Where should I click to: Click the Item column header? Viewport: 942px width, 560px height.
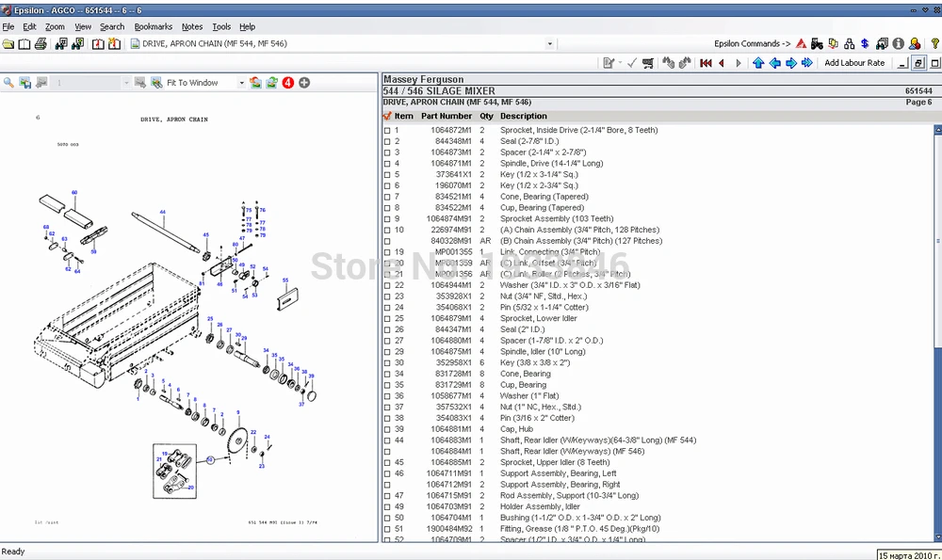404,117
